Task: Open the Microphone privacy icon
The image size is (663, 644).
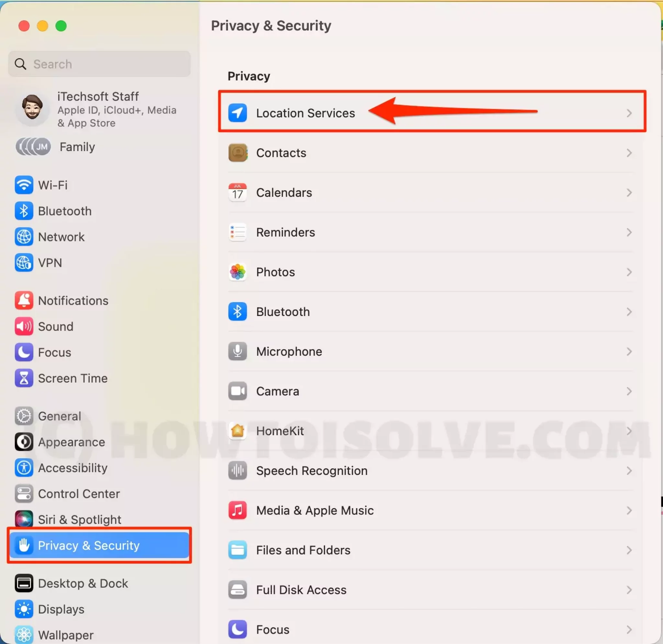Action: 237,351
